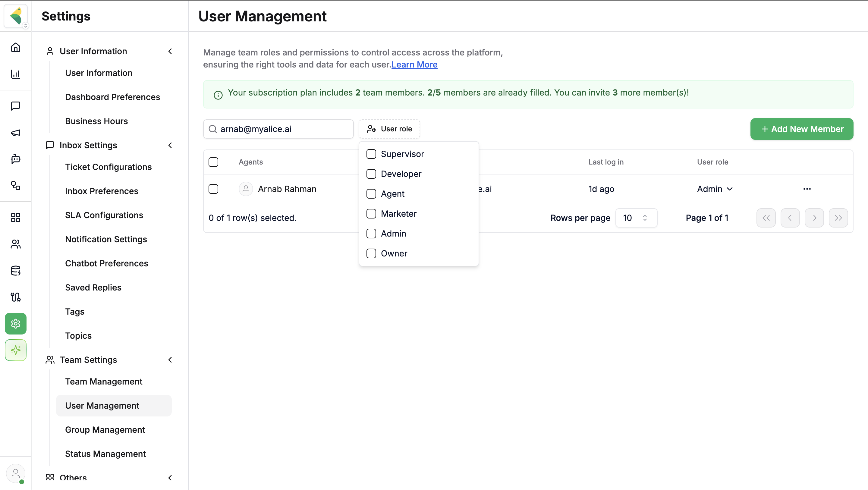This screenshot has width=868, height=490.
Task: Open User Information sub-item
Action: click(99, 73)
